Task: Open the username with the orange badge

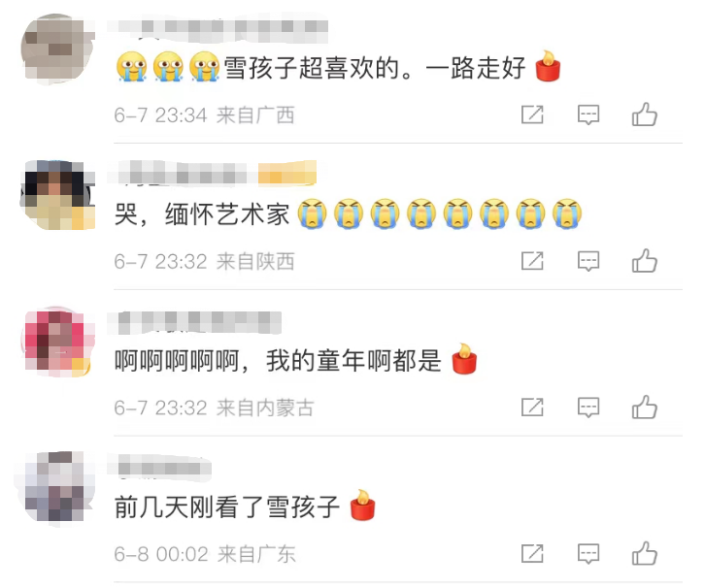Action: (x=212, y=173)
